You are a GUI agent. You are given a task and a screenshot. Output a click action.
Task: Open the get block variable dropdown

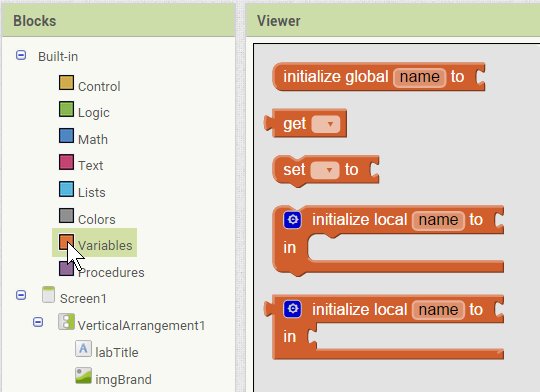325,124
